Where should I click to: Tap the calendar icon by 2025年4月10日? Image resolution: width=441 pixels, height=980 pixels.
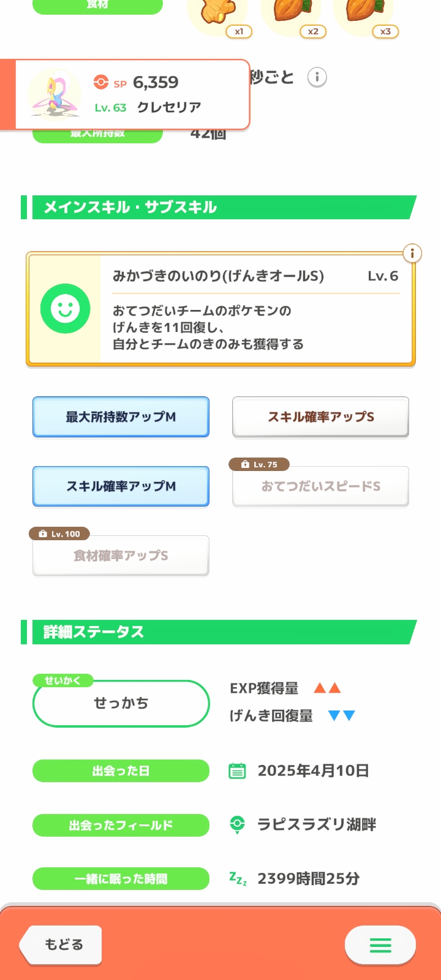pos(237,771)
